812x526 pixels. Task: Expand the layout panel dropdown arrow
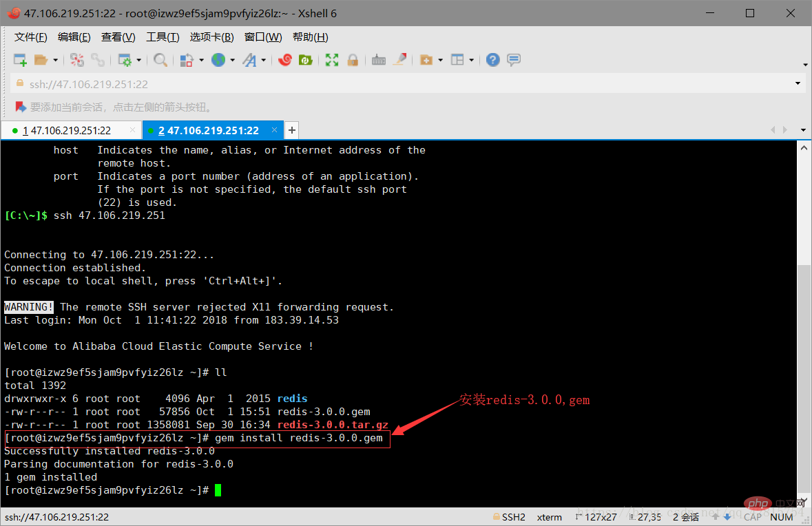click(x=471, y=60)
